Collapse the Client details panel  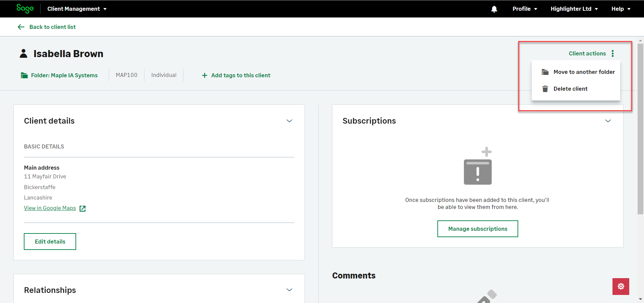tap(289, 121)
